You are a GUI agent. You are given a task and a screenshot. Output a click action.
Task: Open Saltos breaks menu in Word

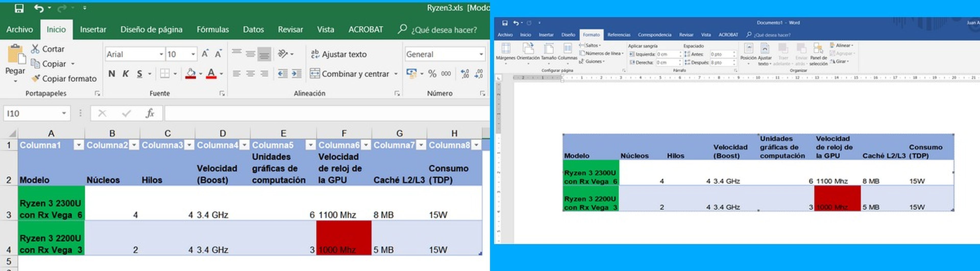[x=591, y=45]
